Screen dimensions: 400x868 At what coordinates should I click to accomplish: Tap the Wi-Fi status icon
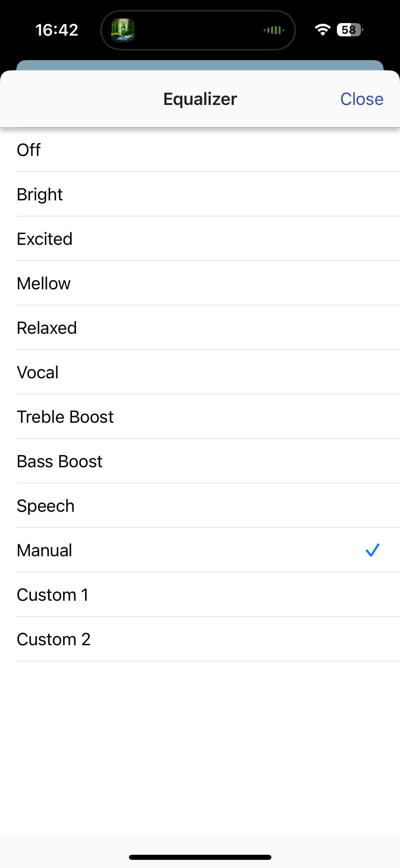point(322,30)
